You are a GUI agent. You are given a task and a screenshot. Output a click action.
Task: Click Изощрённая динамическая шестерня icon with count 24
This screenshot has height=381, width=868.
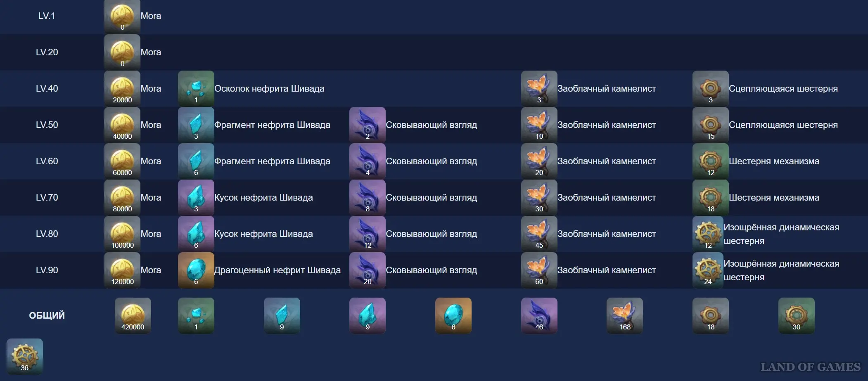pos(708,270)
